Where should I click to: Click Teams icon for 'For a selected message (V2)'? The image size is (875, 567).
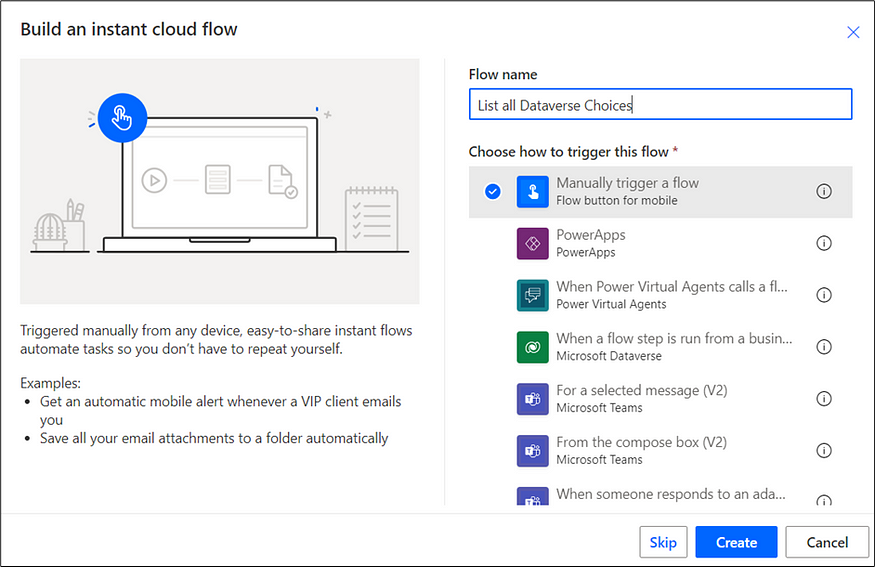tap(532, 399)
